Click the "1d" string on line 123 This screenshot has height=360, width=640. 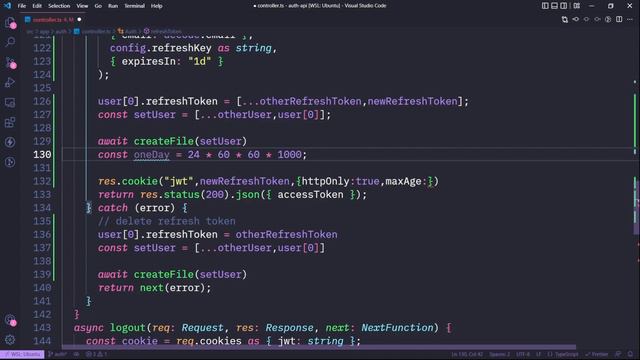click(x=200, y=62)
